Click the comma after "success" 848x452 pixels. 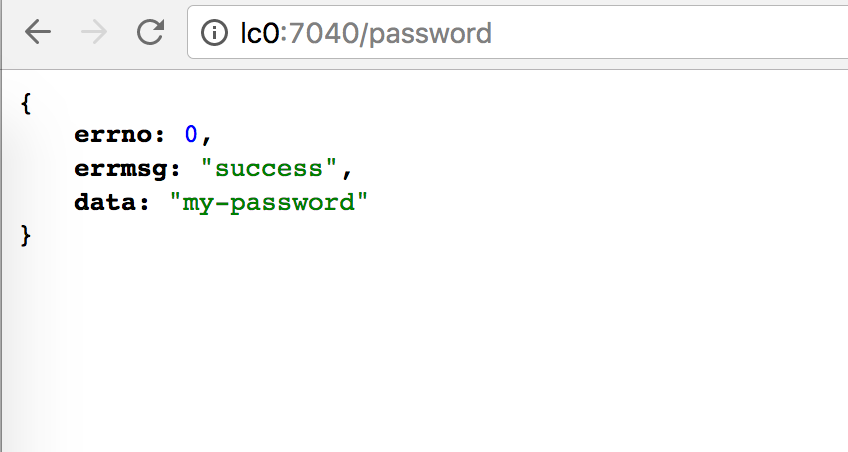click(349, 171)
